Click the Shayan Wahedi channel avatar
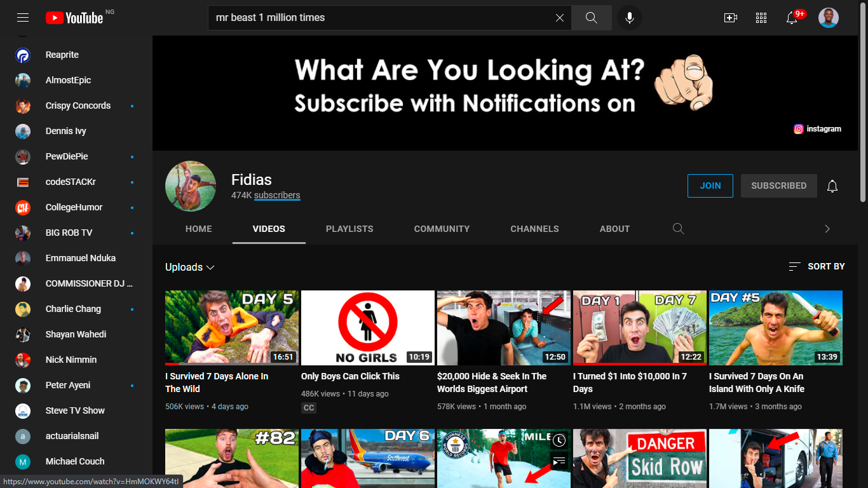The height and width of the screenshot is (488, 868). pyautogui.click(x=23, y=335)
